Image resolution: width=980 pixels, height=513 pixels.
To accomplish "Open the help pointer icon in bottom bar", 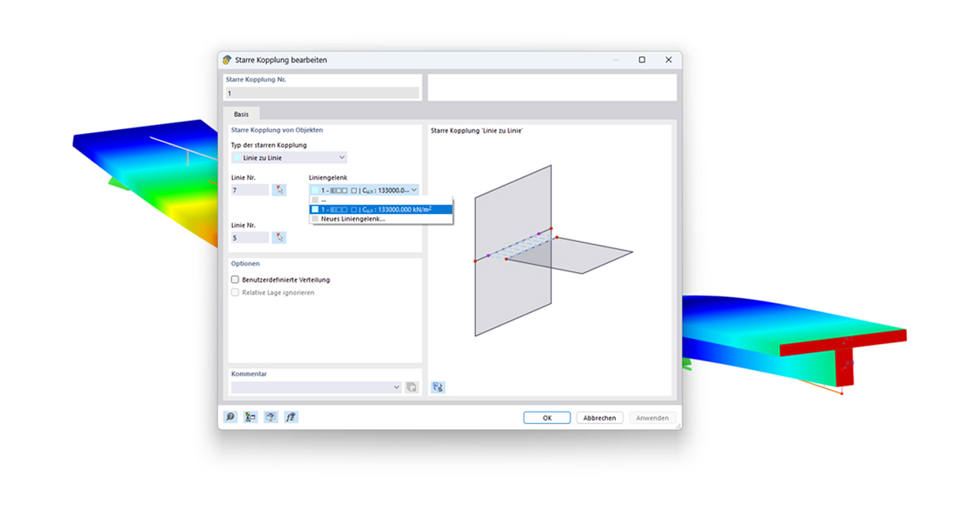I will 270,417.
